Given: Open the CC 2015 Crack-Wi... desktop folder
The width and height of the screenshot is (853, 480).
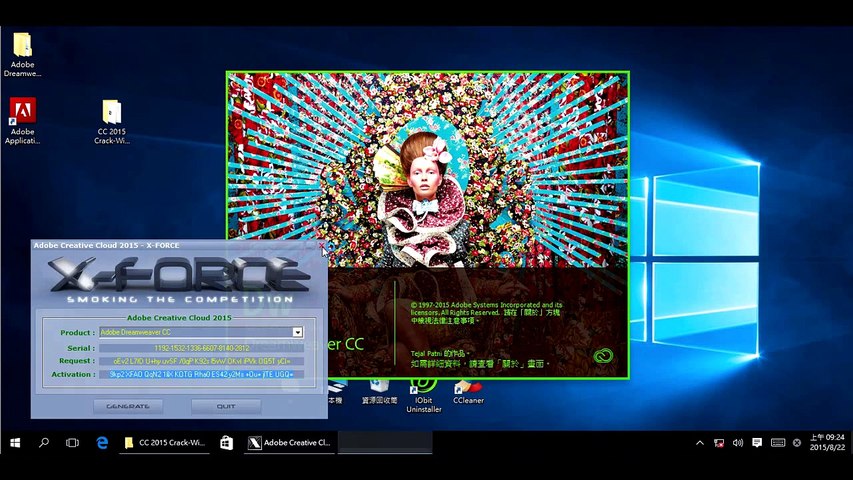Looking at the screenshot, I should (x=112, y=121).
